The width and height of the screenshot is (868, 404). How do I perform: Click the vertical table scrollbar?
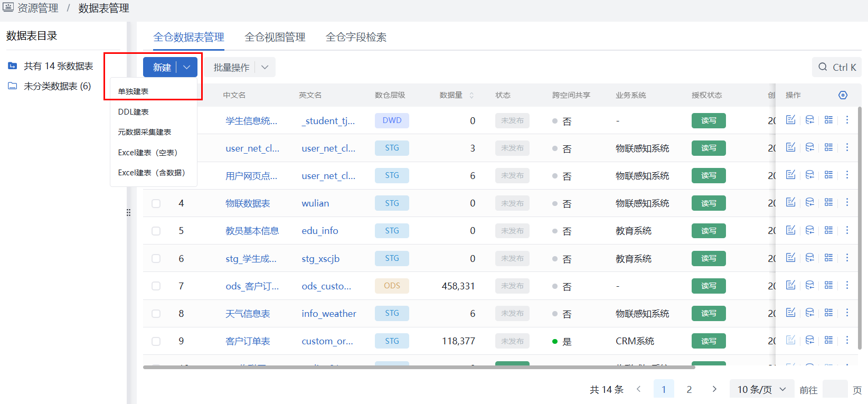coord(860,228)
